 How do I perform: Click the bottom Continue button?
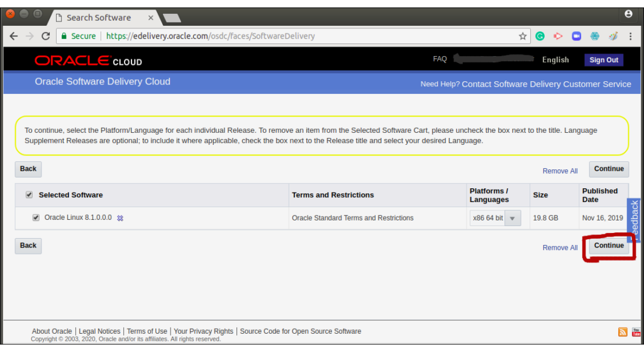[609, 246]
